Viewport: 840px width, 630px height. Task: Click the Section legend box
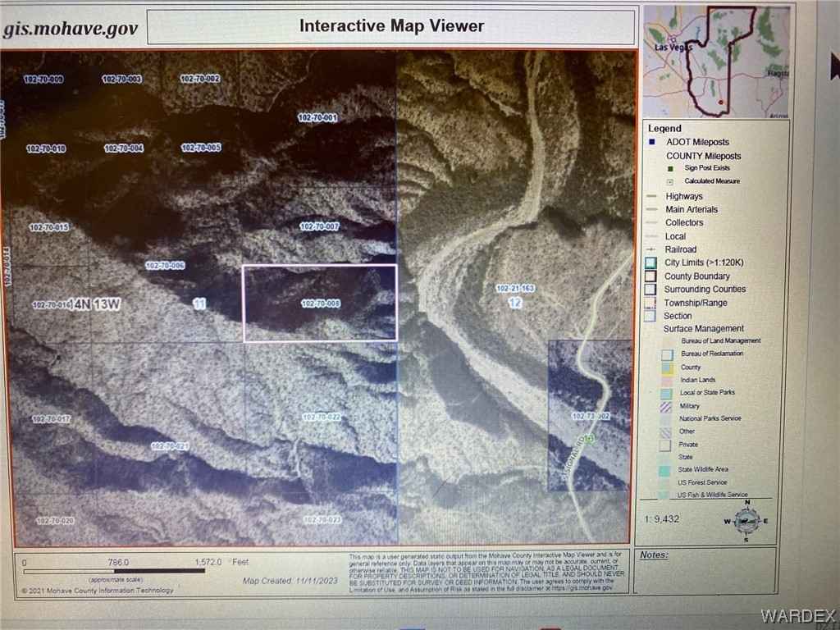(651, 316)
